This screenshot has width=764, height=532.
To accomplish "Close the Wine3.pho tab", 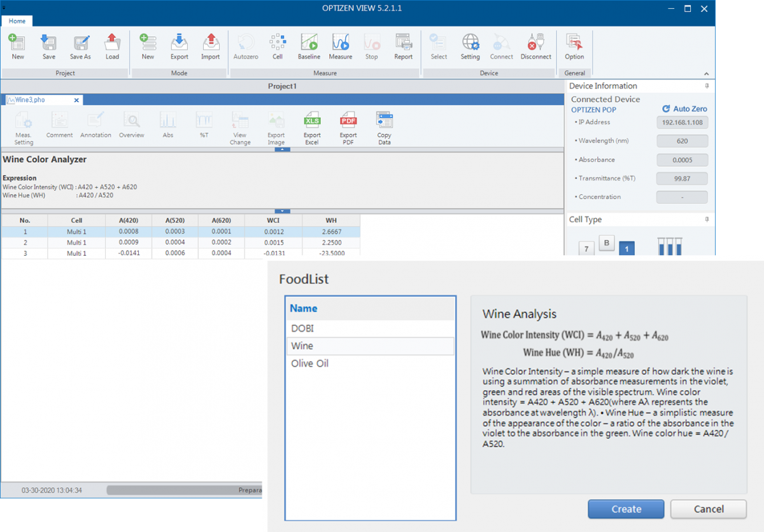I will (x=76, y=100).
